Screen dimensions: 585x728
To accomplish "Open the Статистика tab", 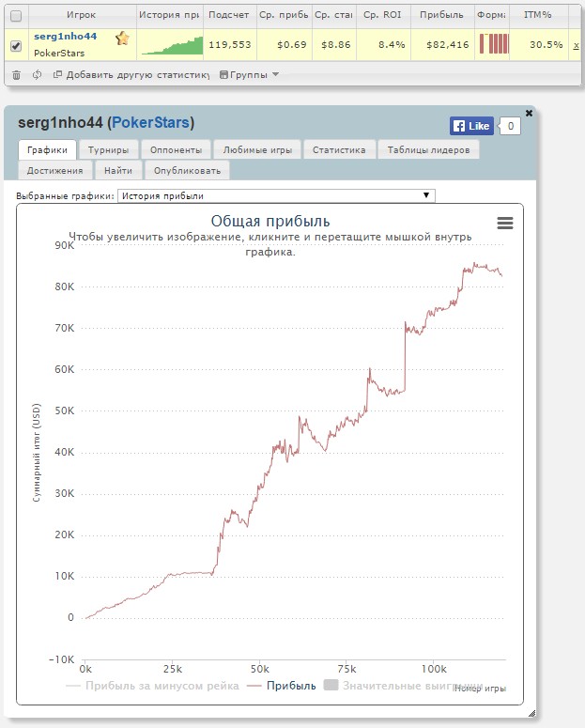I will 339,148.
